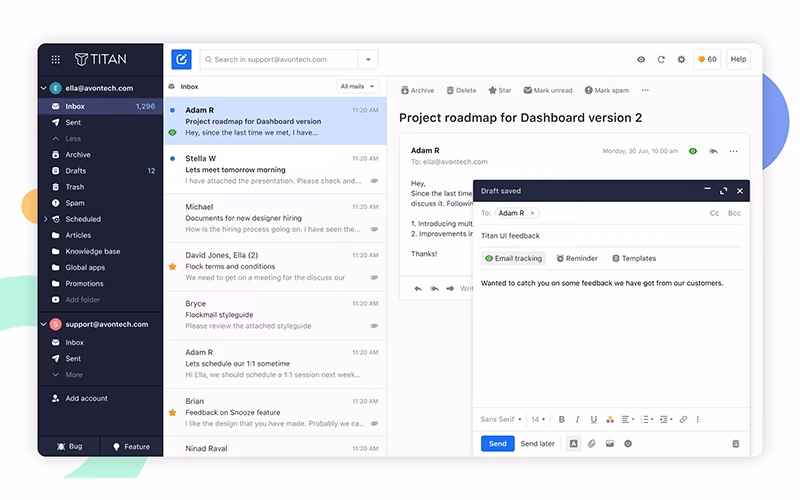
Task: Go to the Archive folder
Action: pyautogui.click(x=101, y=155)
